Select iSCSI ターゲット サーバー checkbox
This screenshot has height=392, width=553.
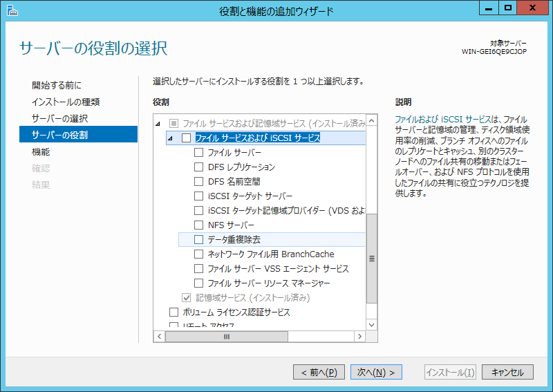pos(199,196)
